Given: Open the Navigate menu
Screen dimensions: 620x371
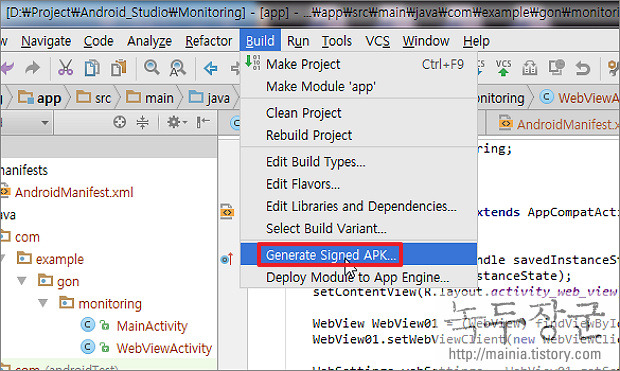Looking at the screenshot, I should click(46, 41).
